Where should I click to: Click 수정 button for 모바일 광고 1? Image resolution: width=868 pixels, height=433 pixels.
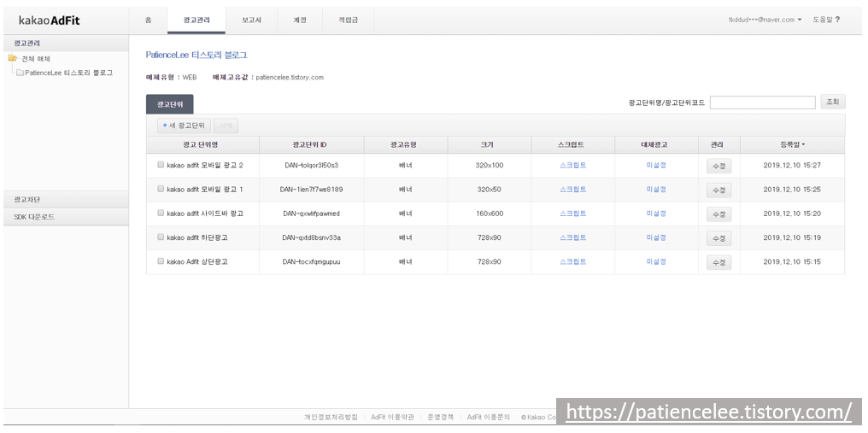(718, 190)
